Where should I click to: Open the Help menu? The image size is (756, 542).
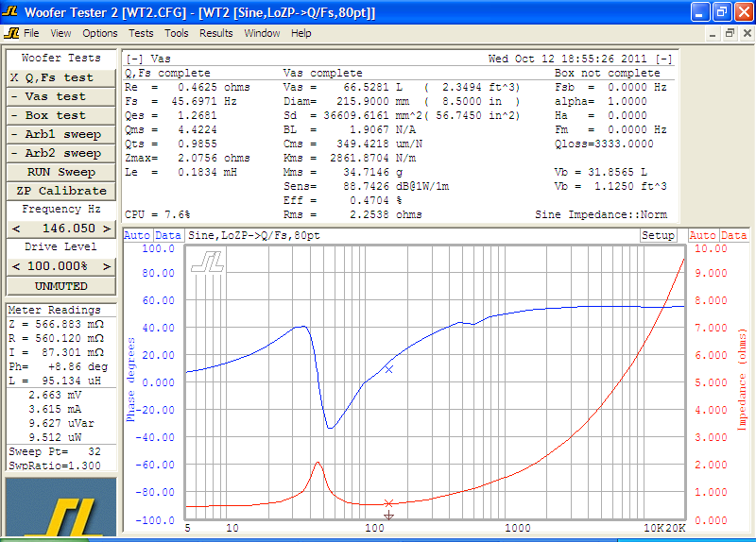click(301, 33)
